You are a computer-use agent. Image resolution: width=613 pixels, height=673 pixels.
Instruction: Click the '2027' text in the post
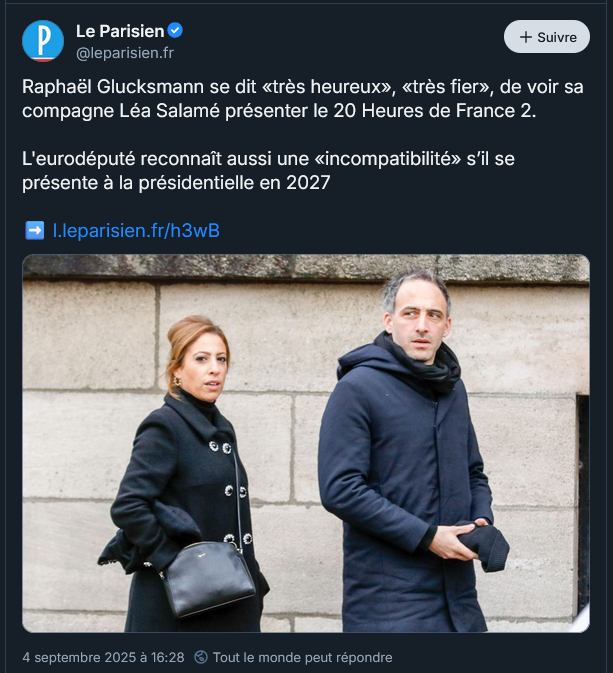tap(308, 183)
